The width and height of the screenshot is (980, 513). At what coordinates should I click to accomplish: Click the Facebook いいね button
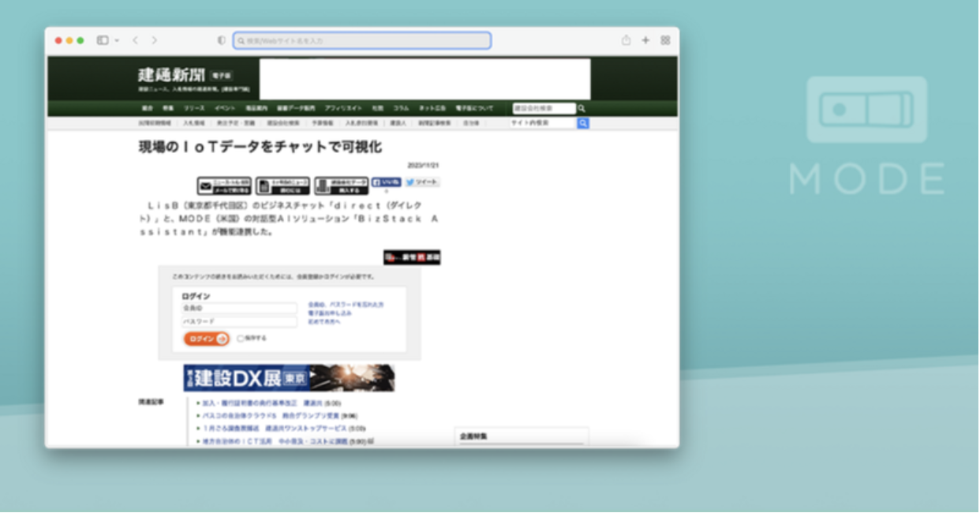coord(386,182)
